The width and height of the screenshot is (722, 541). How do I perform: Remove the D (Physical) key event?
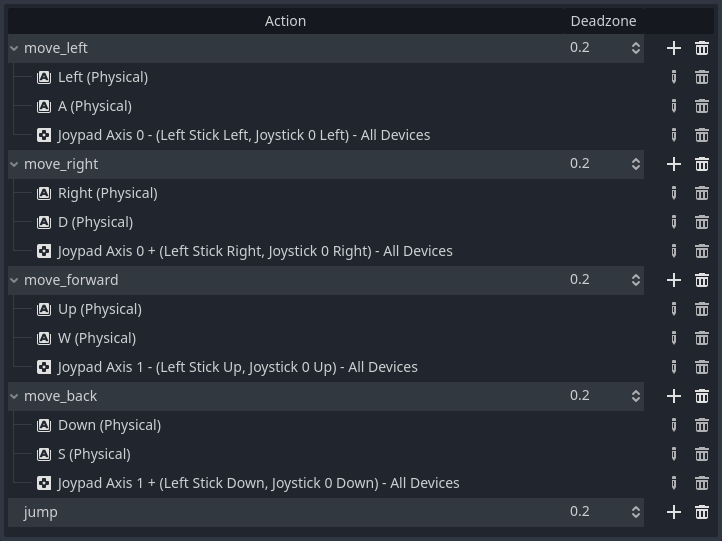coord(702,222)
